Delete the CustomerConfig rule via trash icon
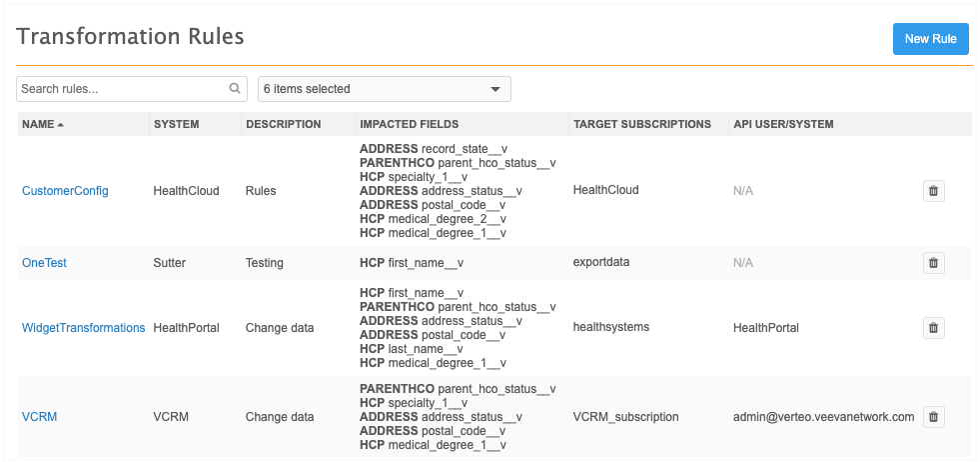 coord(933,190)
